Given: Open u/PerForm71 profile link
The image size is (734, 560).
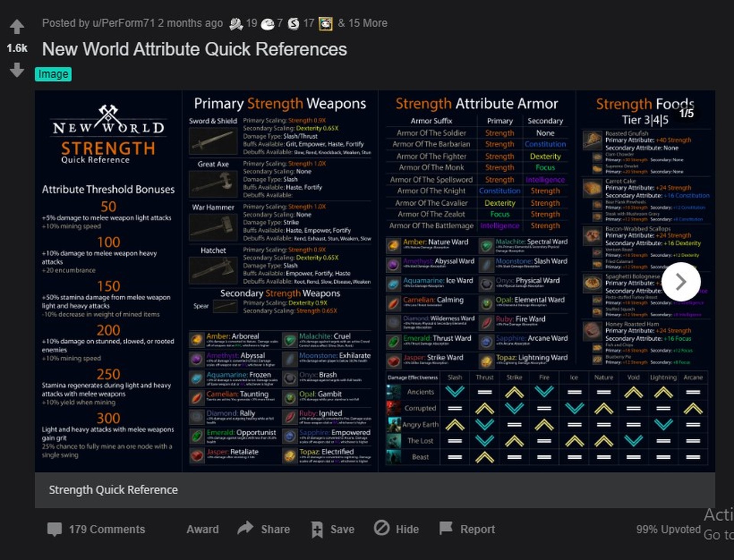Looking at the screenshot, I should [123, 23].
